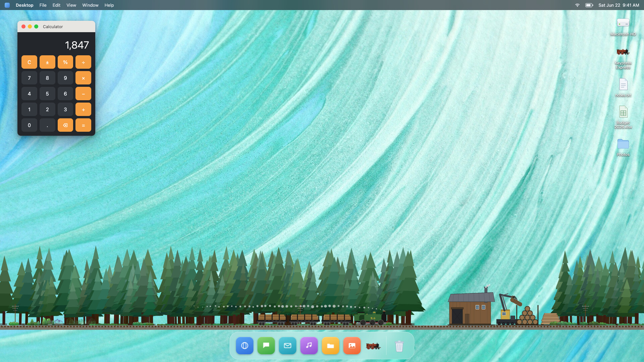
Task: Click the minus button in Calculator
Action: 83,94
